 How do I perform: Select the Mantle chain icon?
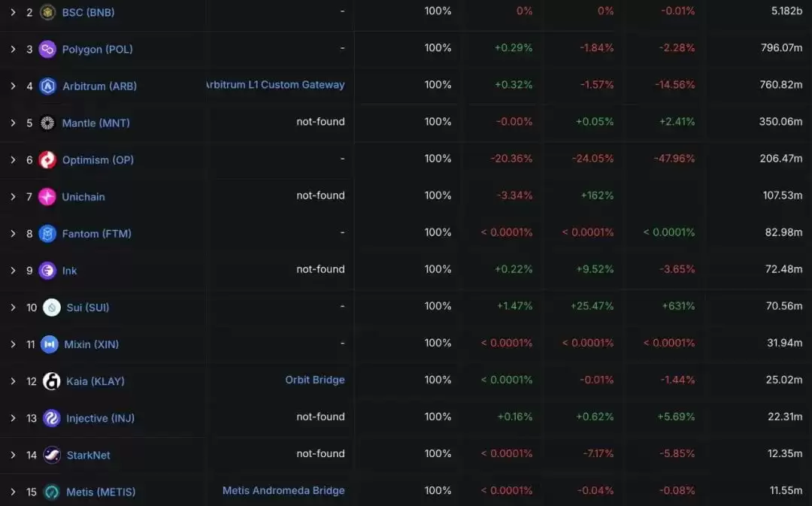click(x=47, y=123)
